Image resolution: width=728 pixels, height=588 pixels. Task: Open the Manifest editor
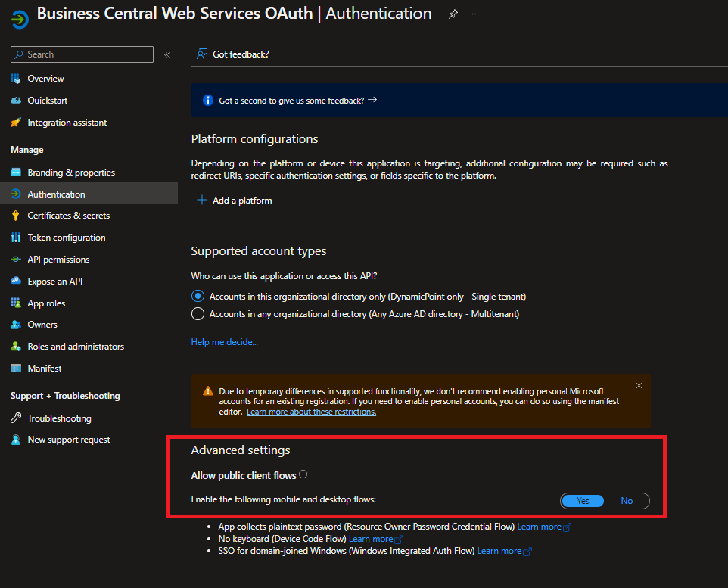[x=45, y=369]
